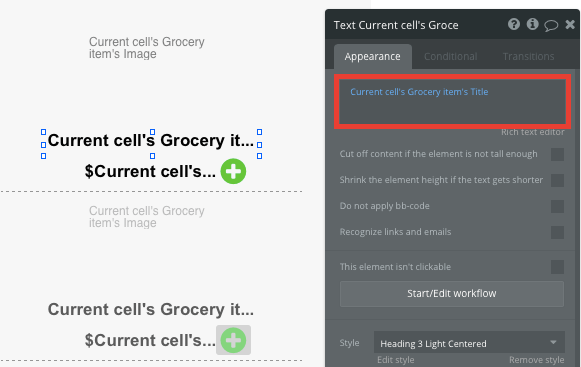Click the faded green plus icon in second cell

tap(233, 340)
